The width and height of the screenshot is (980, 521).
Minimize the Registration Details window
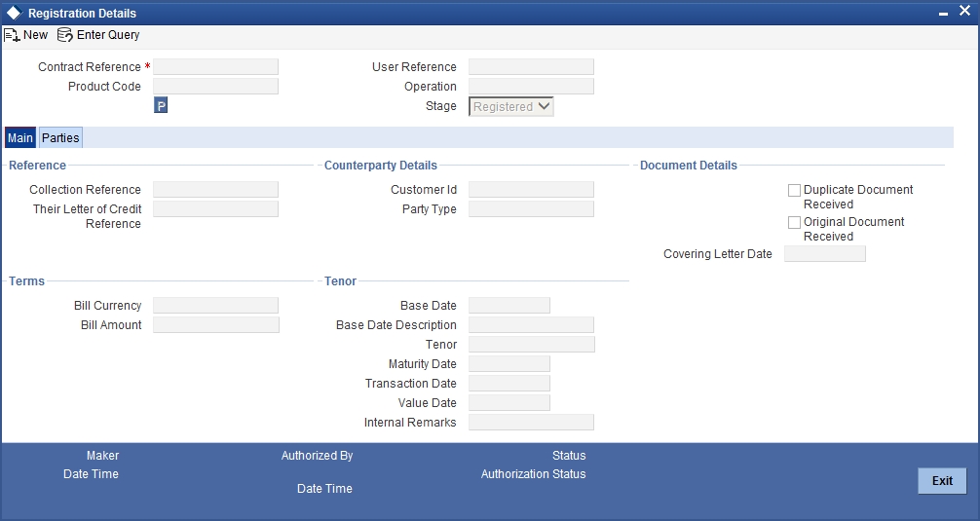pos(943,13)
